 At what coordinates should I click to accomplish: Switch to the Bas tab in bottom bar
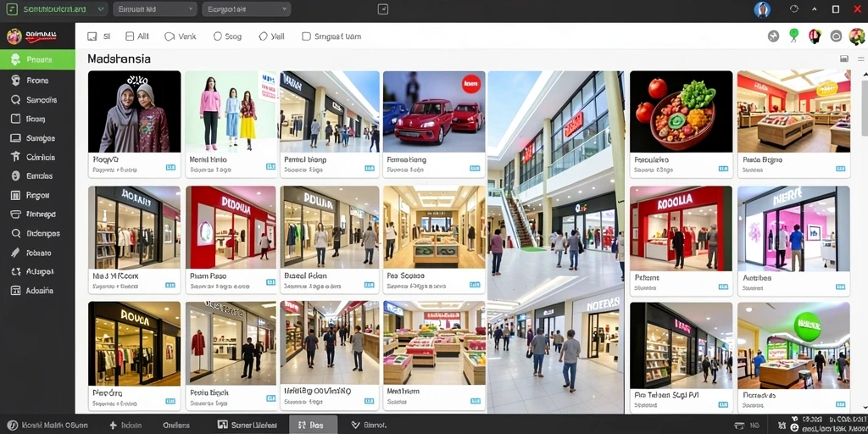[x=313, y=426]
